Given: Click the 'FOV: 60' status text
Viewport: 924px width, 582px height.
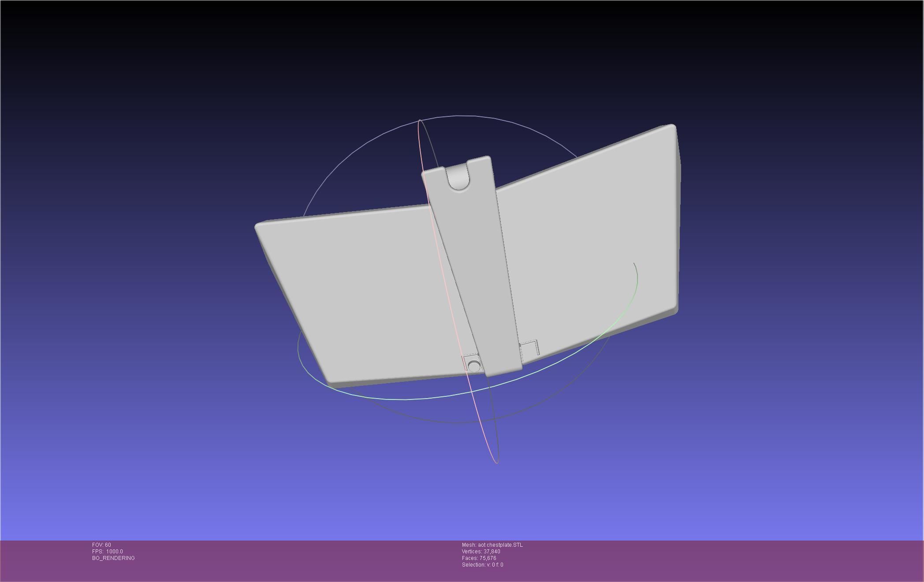Looking at the screenshot, I should 101,545.
